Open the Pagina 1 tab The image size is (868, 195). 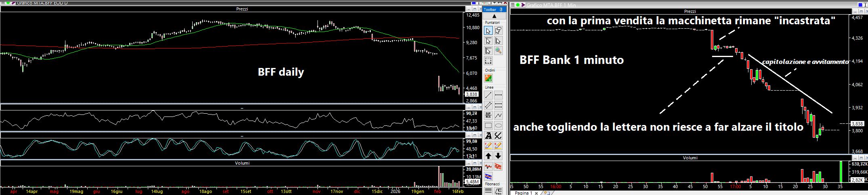523,193
